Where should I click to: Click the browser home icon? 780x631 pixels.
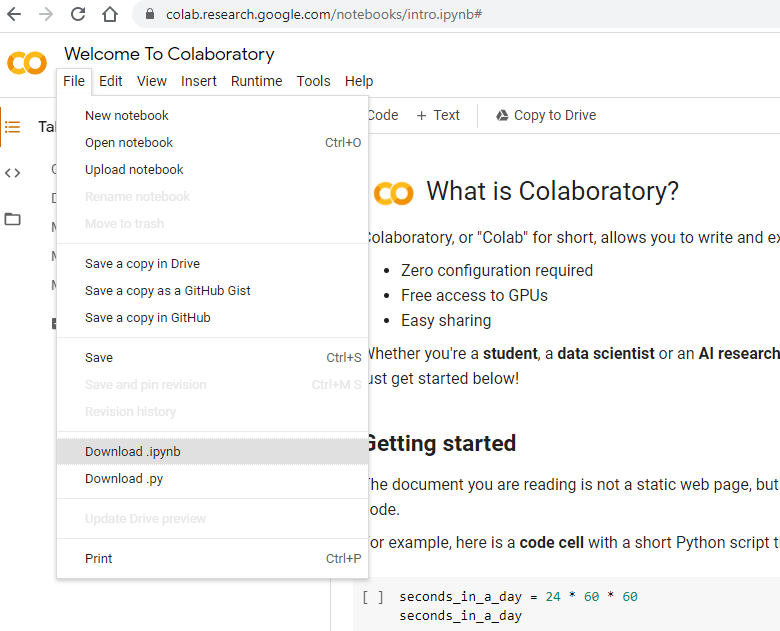coord(110,14)
